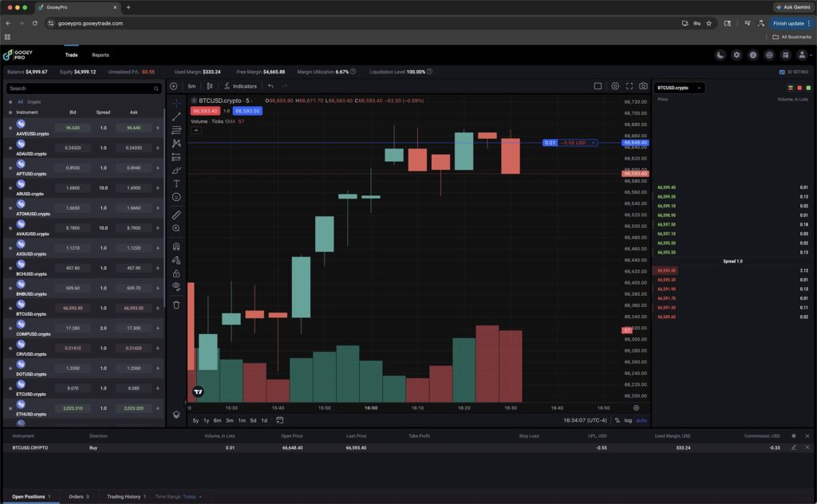
Task: Select the trend line drawing tool
Action: [x=176, y=117]
